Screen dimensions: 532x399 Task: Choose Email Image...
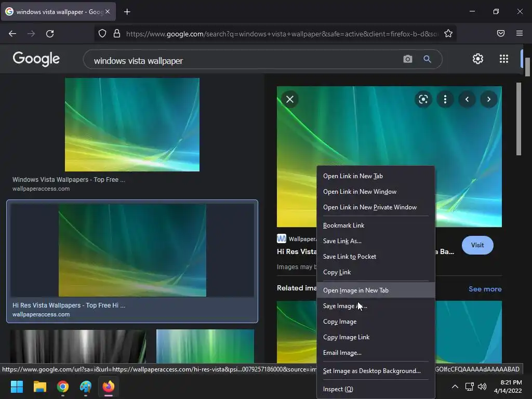[x=376, y=353]
